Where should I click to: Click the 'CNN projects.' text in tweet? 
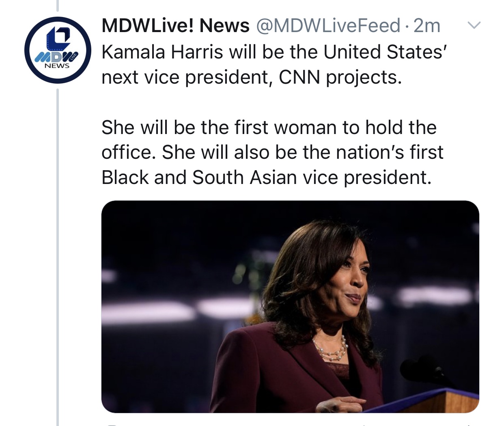[x=340, y=77]
